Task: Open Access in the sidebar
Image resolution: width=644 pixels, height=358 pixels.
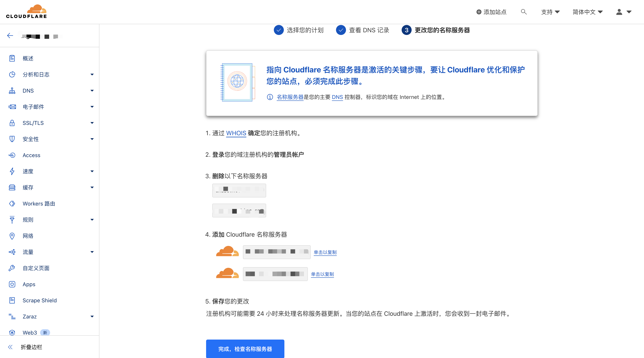Action: [31, 155]
